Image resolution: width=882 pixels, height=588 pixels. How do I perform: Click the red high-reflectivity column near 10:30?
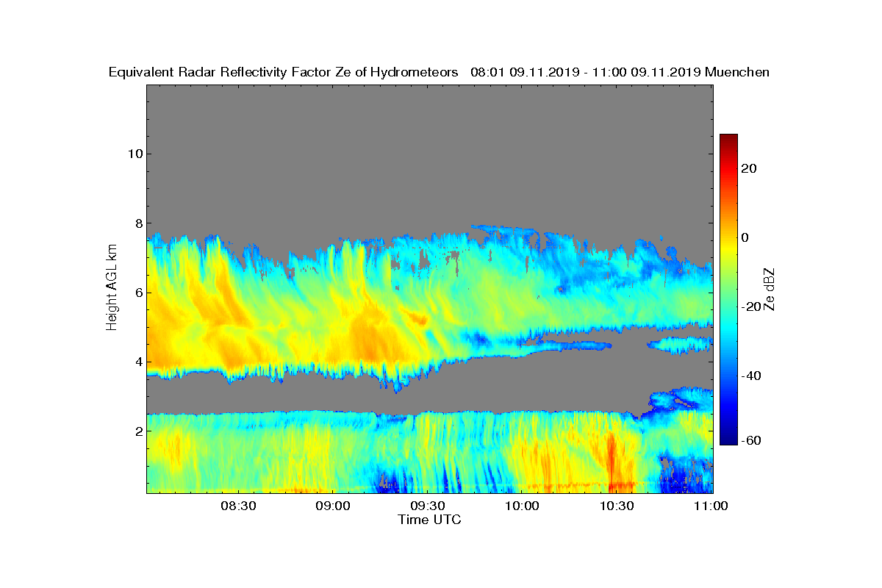[x=612, y=463]
